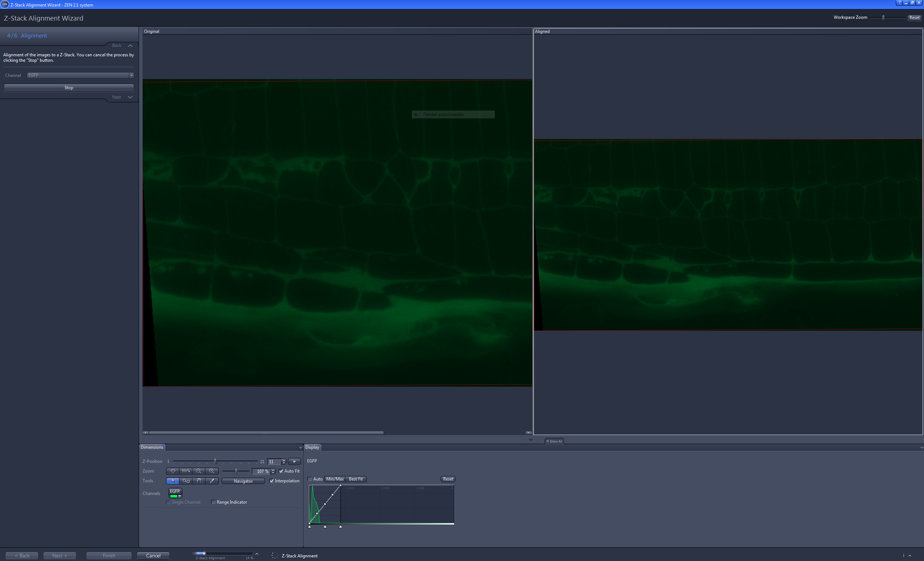Viewport: 924px width, 561px height.
Task: Pick the color picker tool
Action: click(x=212, y=482)
